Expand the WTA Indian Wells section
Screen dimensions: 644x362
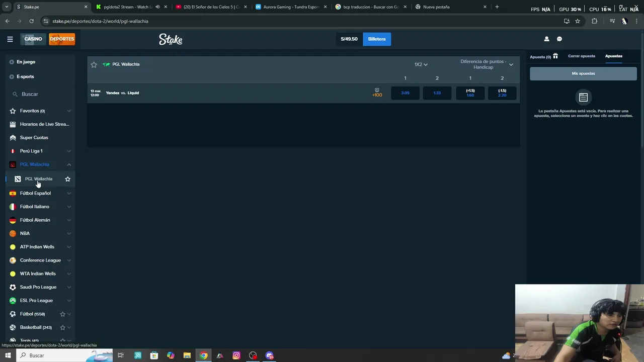69,274
